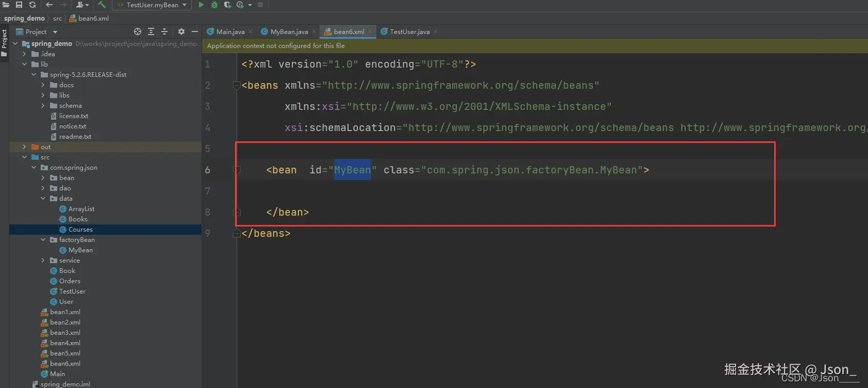Click spring_demo in the breadcrumb bar
868x388 pixels.
coord(24,19)
